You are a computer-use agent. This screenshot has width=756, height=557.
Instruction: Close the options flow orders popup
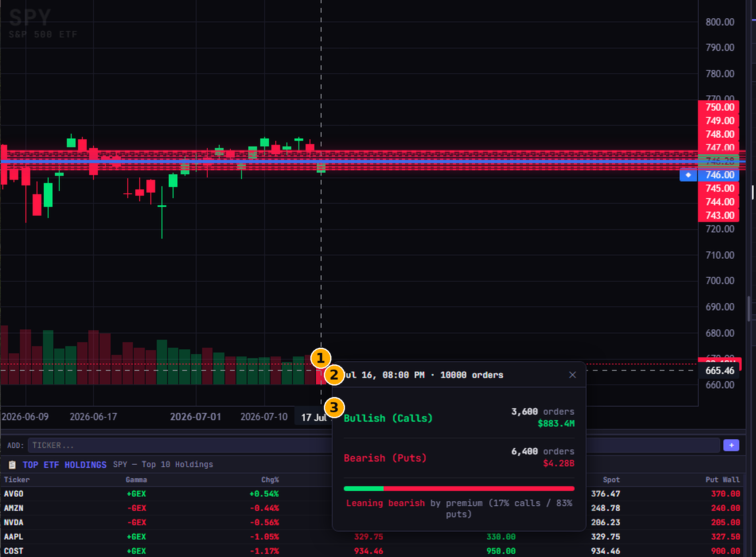(x=573, y=375)
